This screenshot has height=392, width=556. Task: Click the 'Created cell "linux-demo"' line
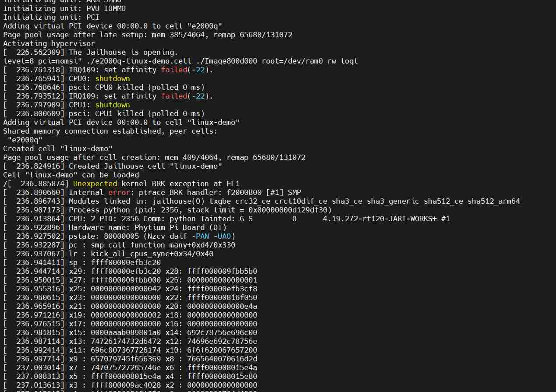[58, 148]
